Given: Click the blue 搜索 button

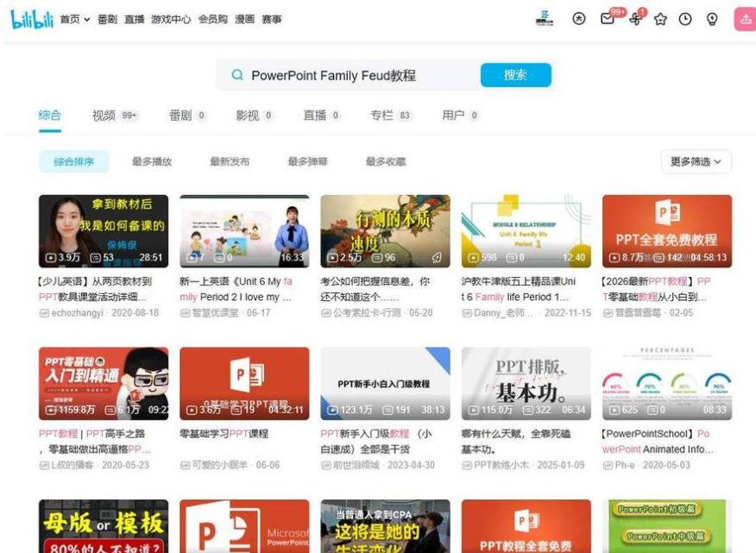Looking at the screenshot, I should (x=515, y=75).
